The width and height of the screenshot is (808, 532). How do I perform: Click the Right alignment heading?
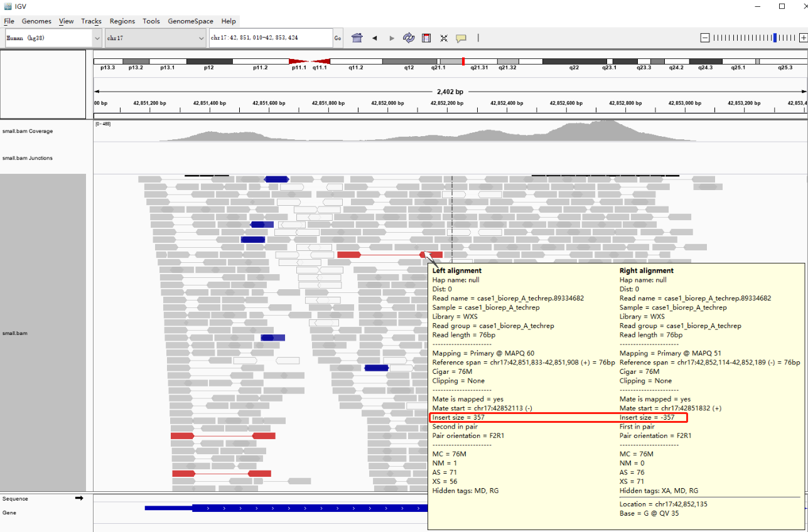647,271
